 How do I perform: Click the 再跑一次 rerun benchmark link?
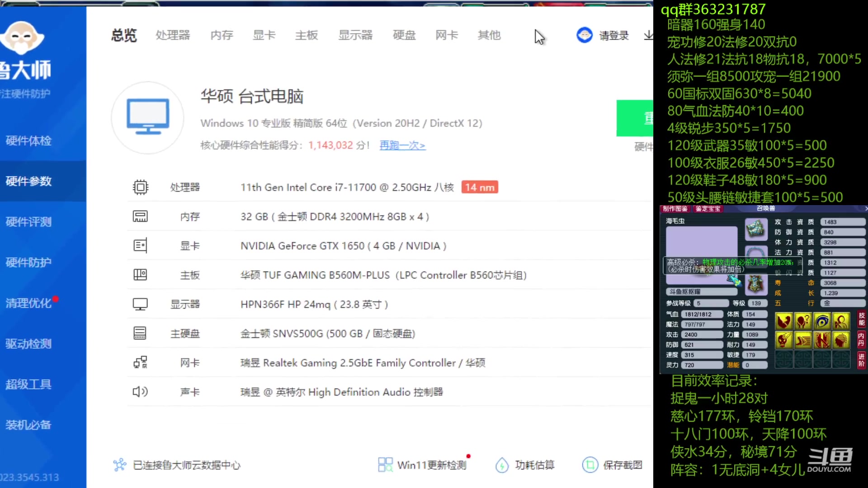pos(402,145)
